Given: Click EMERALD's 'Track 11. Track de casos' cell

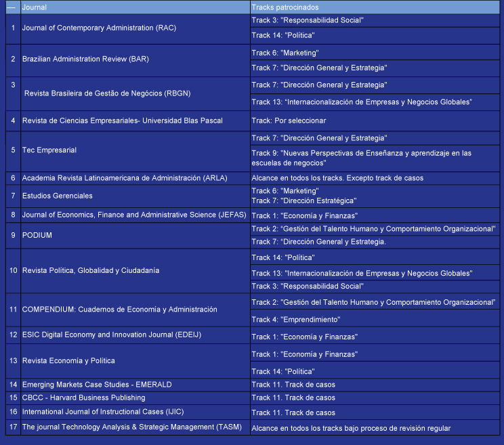Looking at the screenshot, I should 375,385.
